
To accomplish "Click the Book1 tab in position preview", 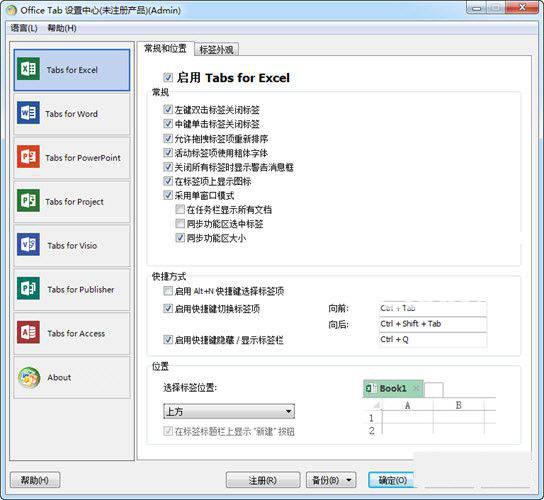I will 393,388.
